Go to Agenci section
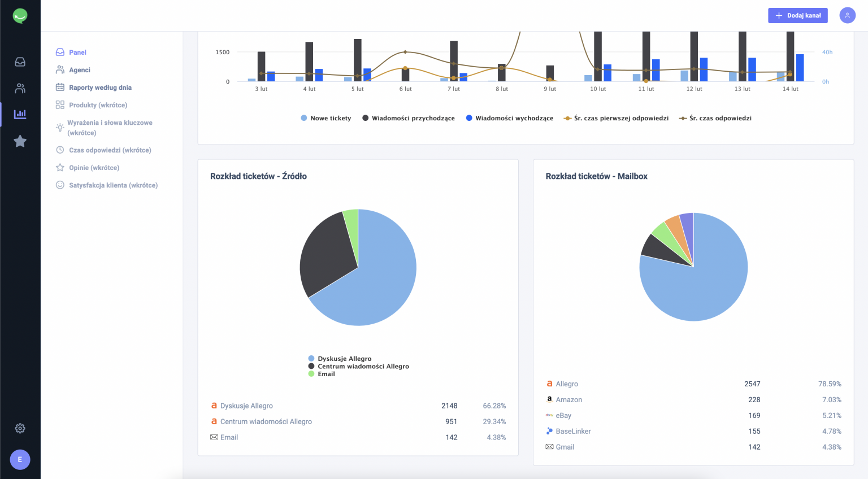Image resolution: width=868 pixels, height=479 pixels. (x=80, y=70)
